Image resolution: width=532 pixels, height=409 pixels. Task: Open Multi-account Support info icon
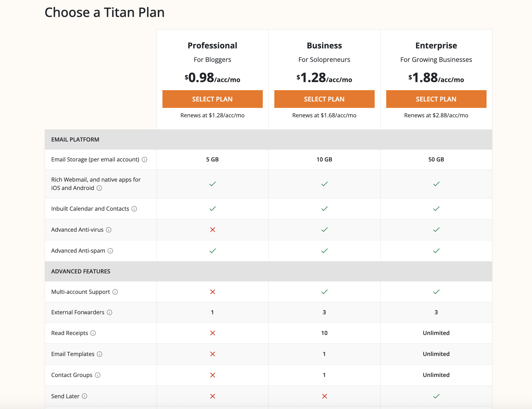pyautogui.click(x=115, y=292)
